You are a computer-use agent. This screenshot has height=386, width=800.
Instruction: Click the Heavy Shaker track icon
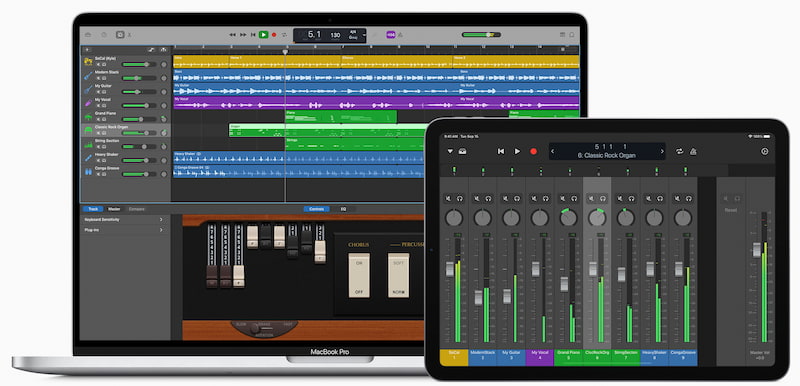pyautogui.click(x=88, y=158)
